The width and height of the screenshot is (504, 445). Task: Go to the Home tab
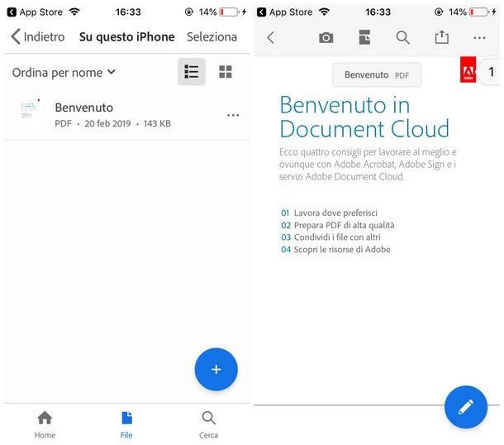[x=45, y=424]
